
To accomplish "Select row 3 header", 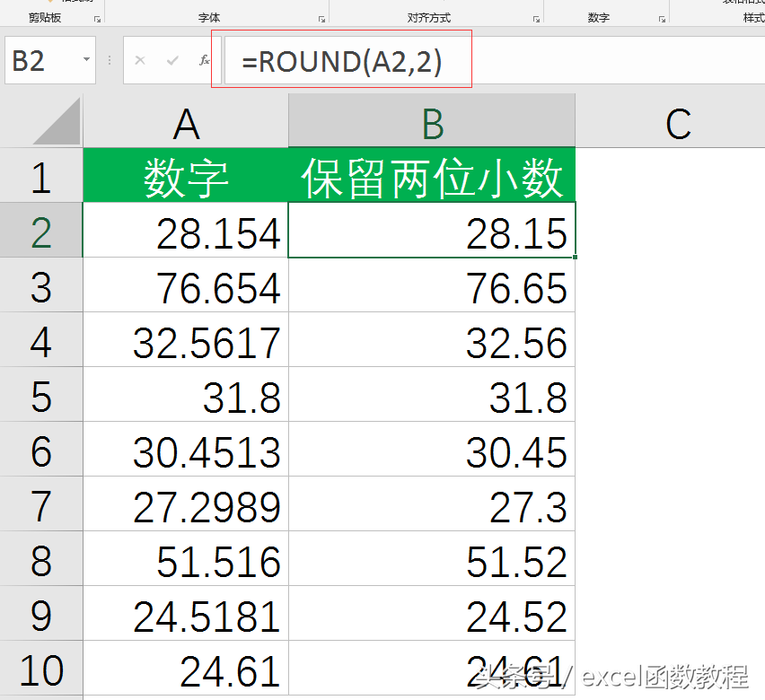I will coord(41,284).
